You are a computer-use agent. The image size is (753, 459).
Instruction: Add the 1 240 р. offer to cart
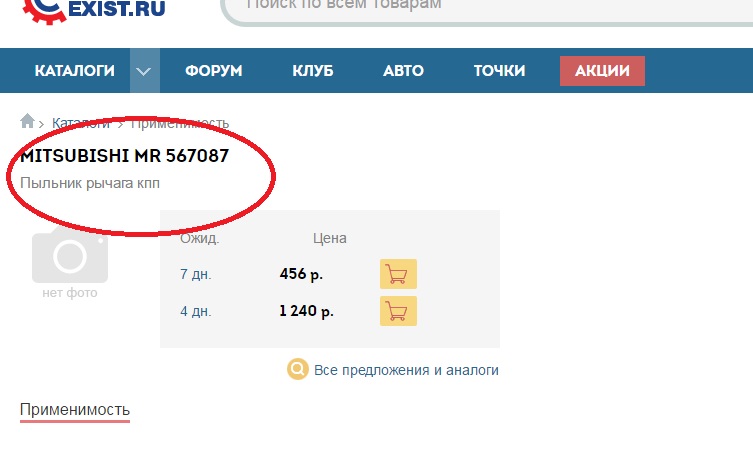[398, 311]
